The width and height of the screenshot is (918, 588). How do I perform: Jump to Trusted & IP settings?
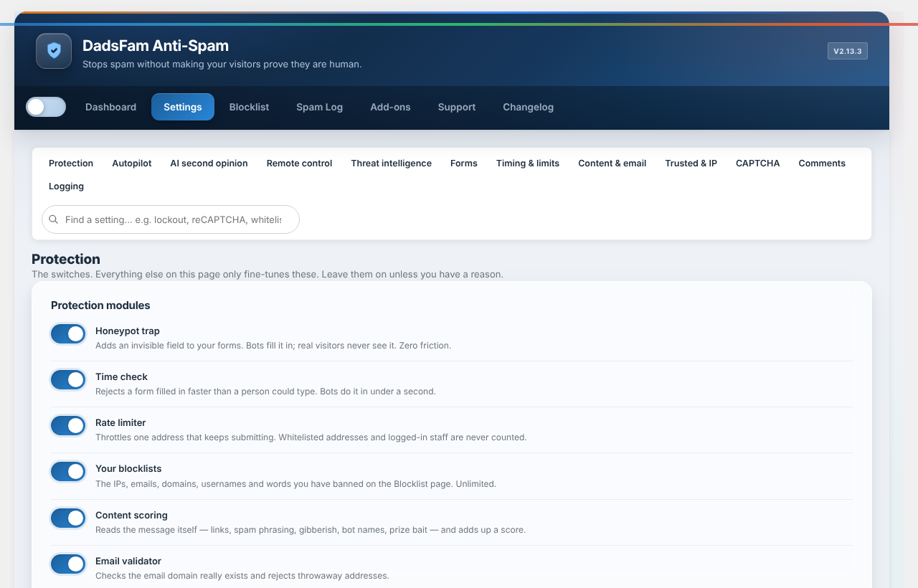click(x=691, y=163)
